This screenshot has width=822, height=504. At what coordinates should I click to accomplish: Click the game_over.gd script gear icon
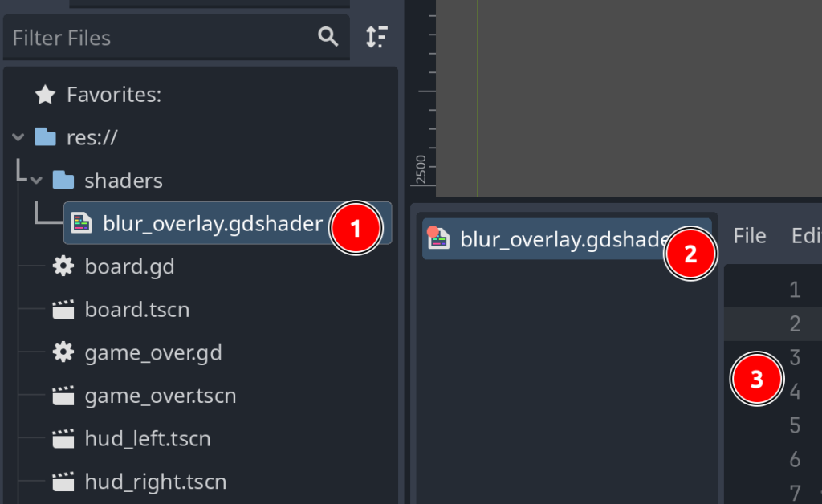pyautogui.click(x=63, y=352)
